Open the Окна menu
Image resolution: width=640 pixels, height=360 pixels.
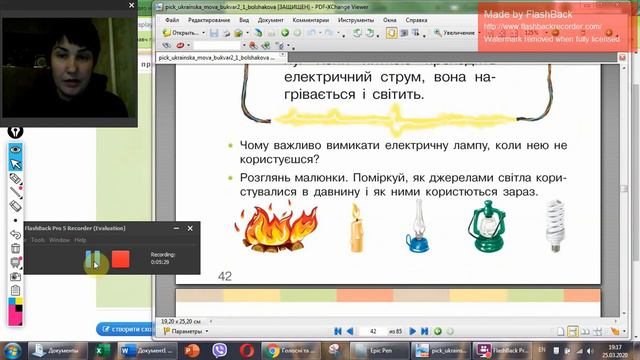coord(390,20)
